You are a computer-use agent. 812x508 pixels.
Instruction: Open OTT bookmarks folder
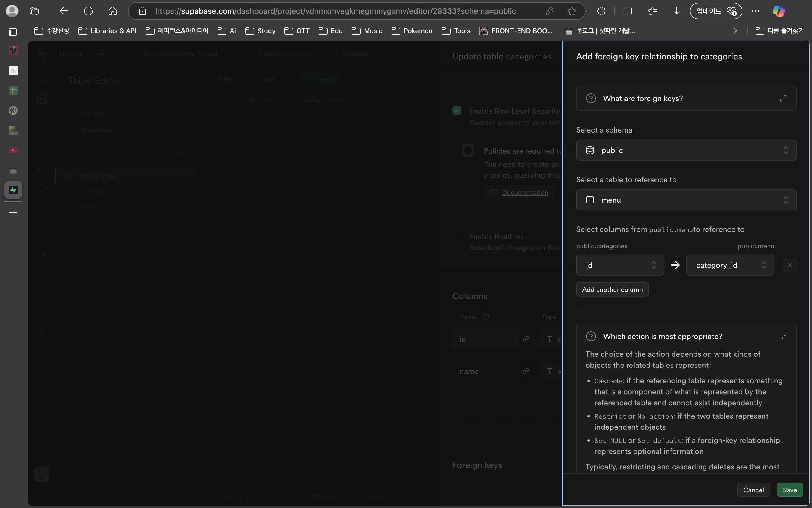[x=297, y=31]
